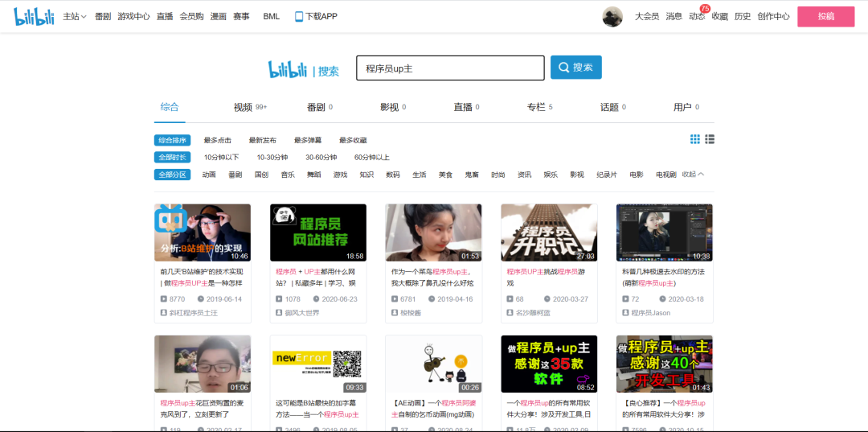Click the phone icon for 下载APP
The image size is (868, 432).
[x=299, y=17]
